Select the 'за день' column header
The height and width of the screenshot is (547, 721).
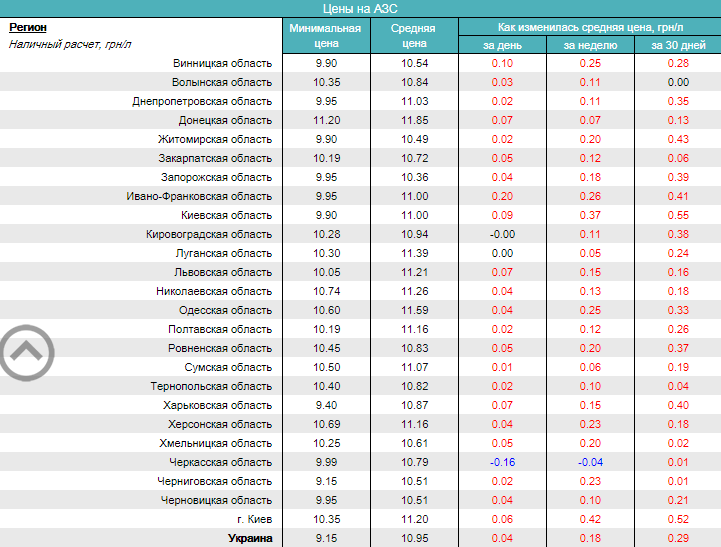tap(501, 45)
